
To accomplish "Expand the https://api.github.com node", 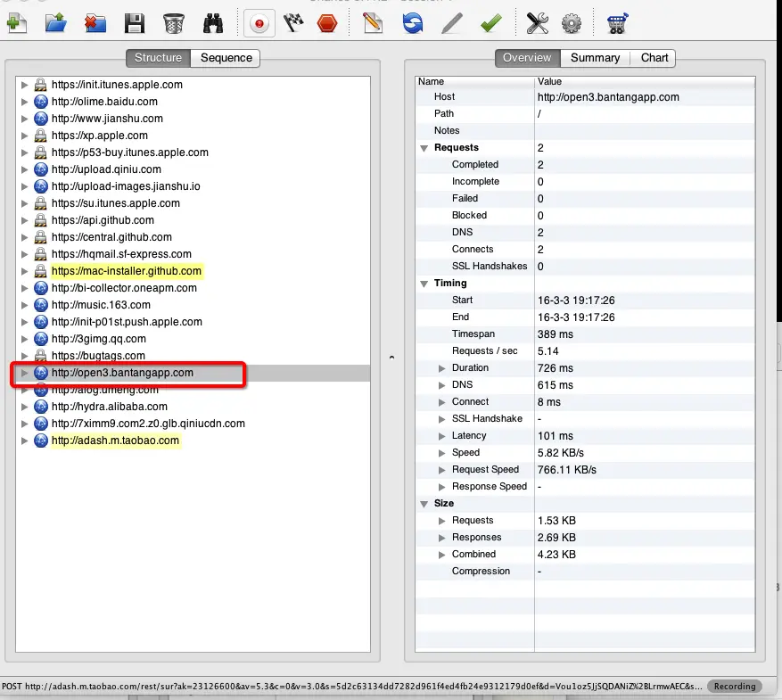I will pyautogui.click(x=24, y=220).
